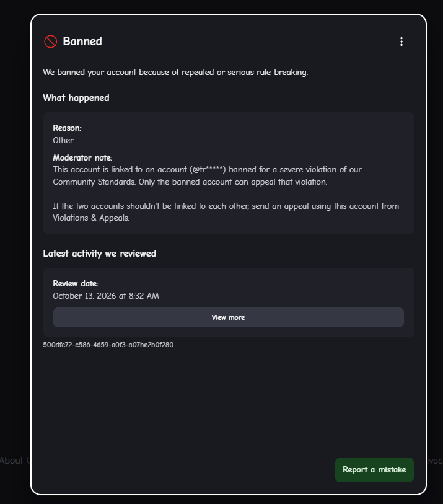Click the red banned prohibition icon
The image size is (443, 504).
tap(50, 42)
